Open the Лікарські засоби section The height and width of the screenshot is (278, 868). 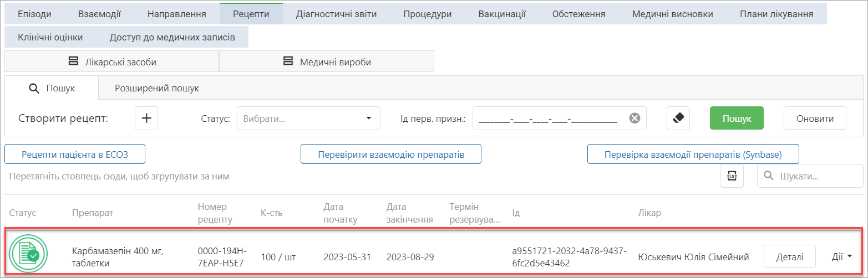click(x=111, y=62)
